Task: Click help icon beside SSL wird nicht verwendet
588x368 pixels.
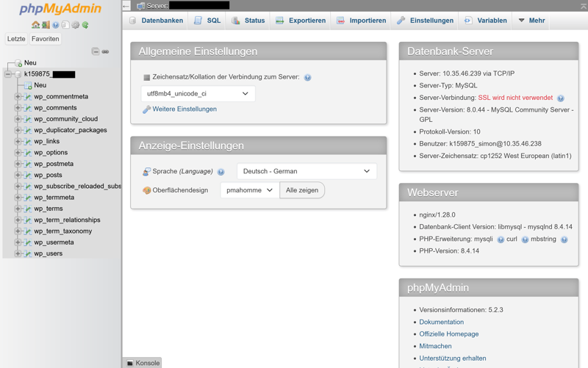Action: [x=561, y=98]
